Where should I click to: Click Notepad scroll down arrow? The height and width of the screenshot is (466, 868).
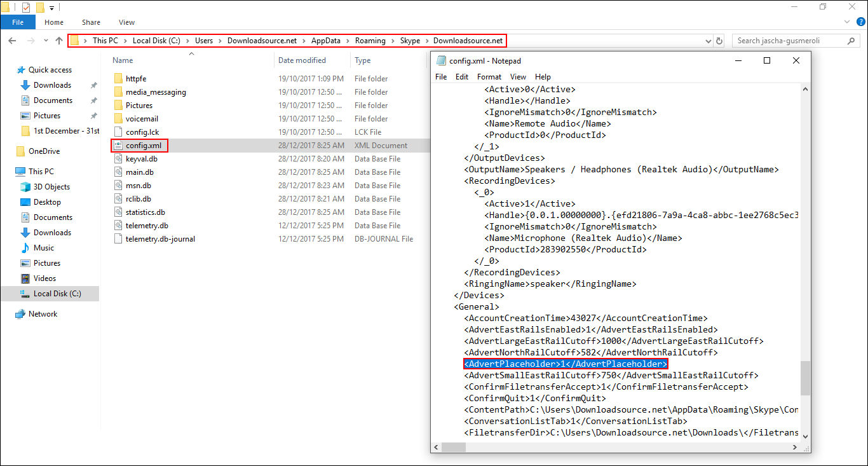coord(805,436)
